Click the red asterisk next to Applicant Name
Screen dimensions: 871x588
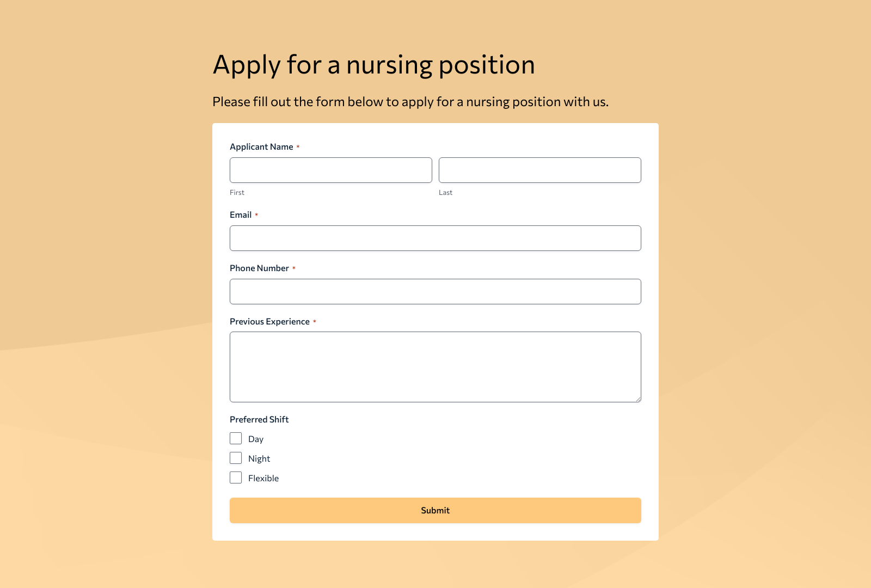click(x=298, y=146)
